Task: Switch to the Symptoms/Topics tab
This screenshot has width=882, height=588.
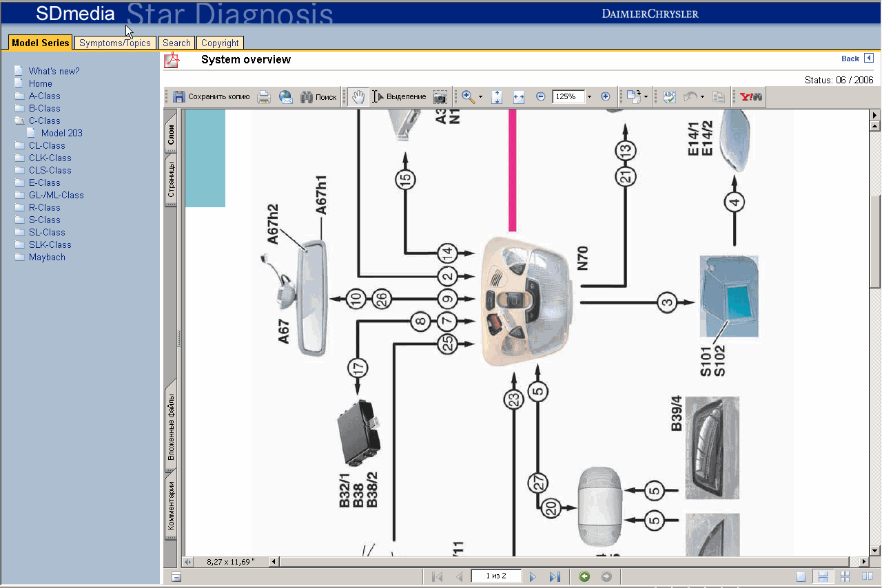Action: coord(114,43)
